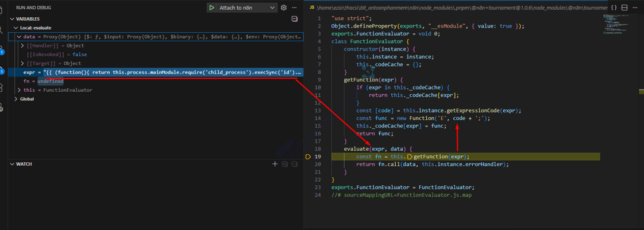Click the JS file icon in editor header

click(x=311, y=8)
